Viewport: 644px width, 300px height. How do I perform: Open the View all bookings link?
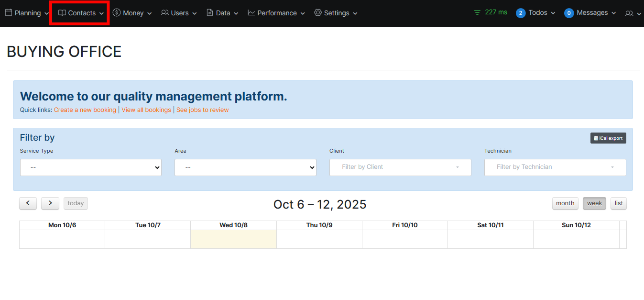(146, 110)
